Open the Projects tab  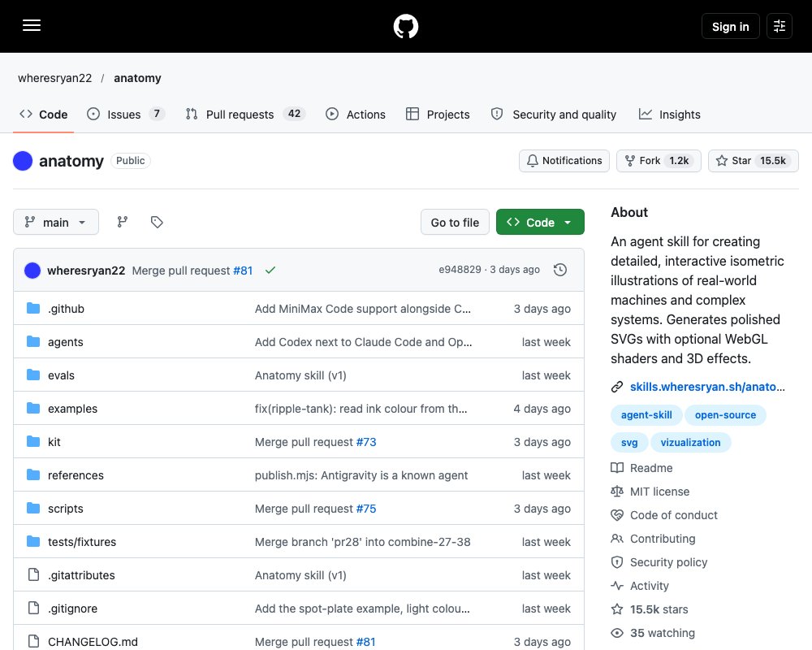click(x=438, y=114)
